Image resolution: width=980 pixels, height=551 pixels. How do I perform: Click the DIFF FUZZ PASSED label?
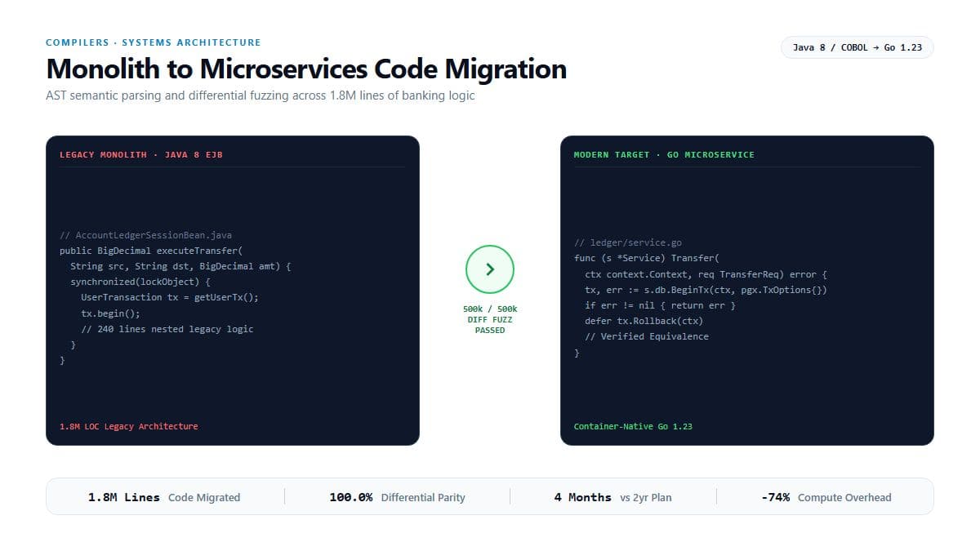490,325
